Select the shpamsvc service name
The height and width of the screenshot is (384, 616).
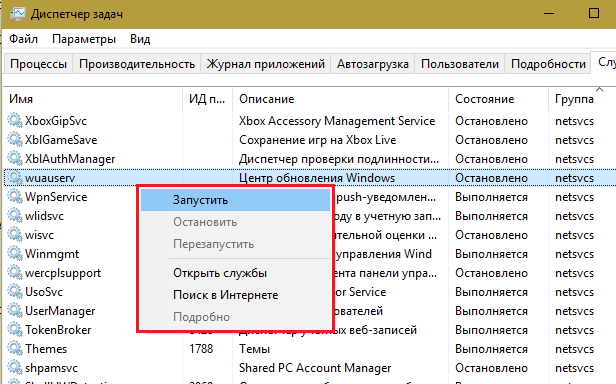pos(51,368)
